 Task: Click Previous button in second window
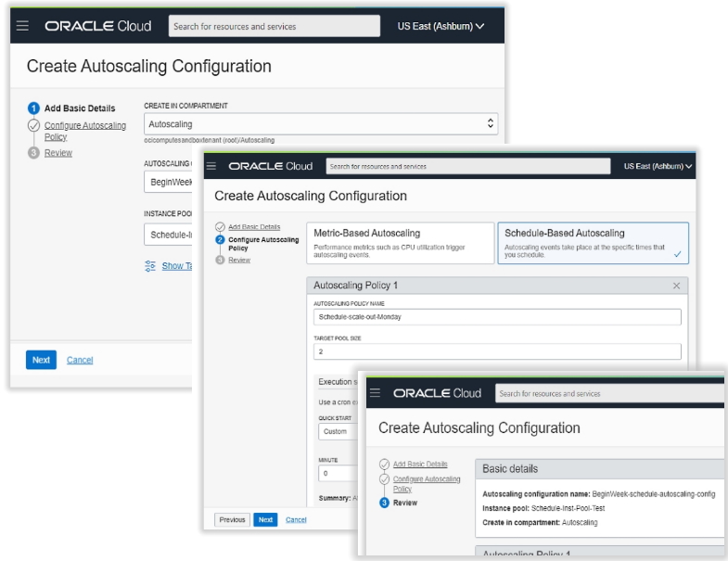pyautogui.click(x=232, y=519)
